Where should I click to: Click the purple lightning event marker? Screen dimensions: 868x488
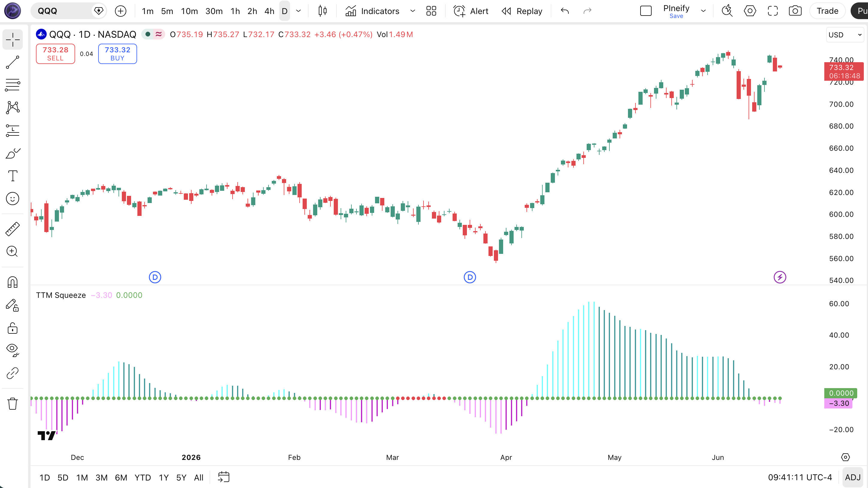coord(780,277)
